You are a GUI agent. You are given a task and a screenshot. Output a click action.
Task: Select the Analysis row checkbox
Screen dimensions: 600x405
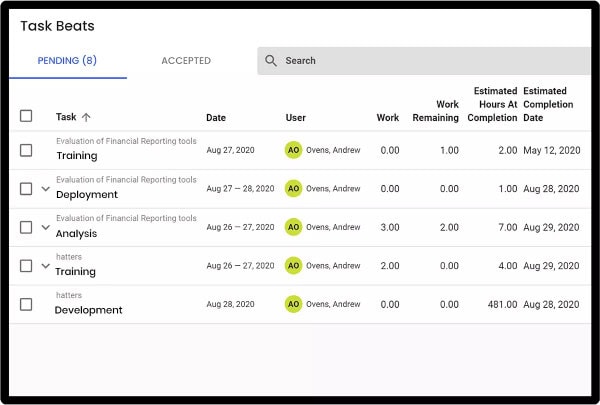27,227
